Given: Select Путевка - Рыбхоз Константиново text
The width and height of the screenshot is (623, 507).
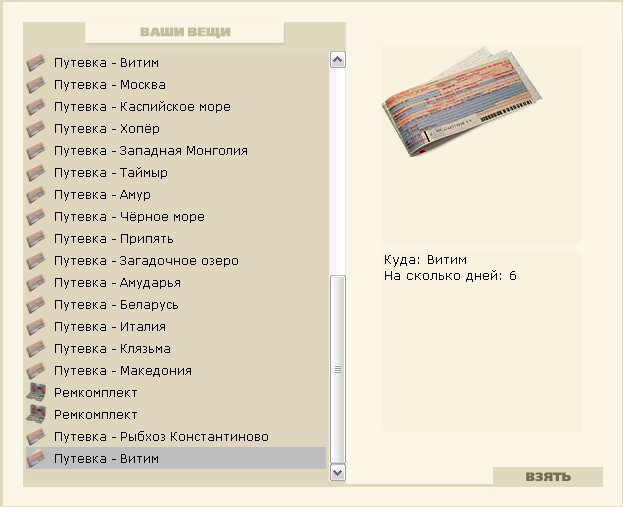Looking at the screenshot, I should pos(161,437).
